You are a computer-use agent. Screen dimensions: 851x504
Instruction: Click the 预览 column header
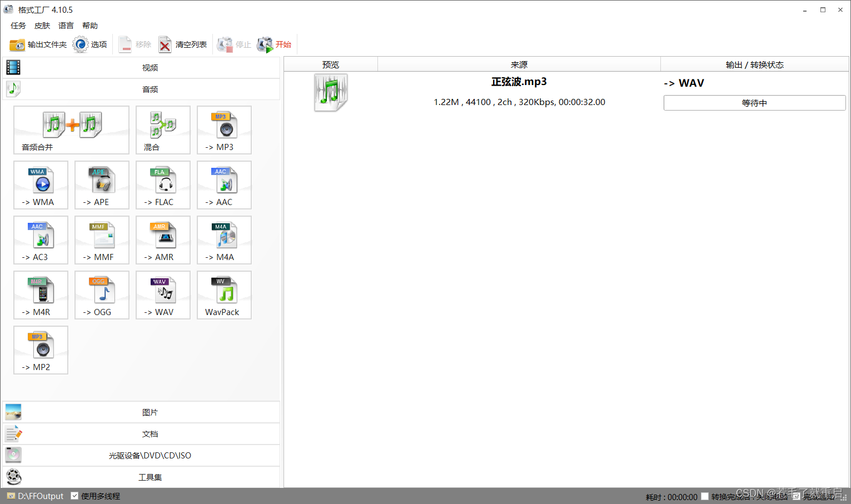point(331,64)
